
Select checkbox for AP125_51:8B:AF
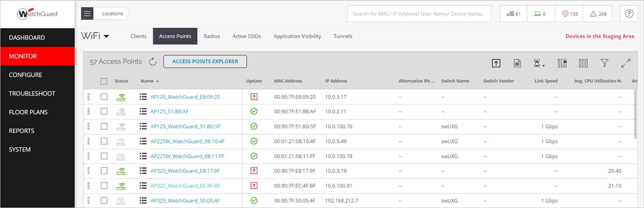[104, 111]
